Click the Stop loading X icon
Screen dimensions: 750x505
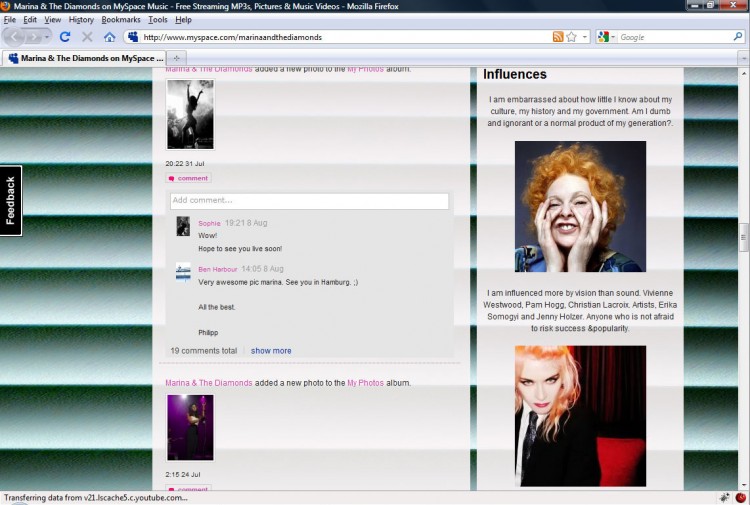click(x=87, y=37)
